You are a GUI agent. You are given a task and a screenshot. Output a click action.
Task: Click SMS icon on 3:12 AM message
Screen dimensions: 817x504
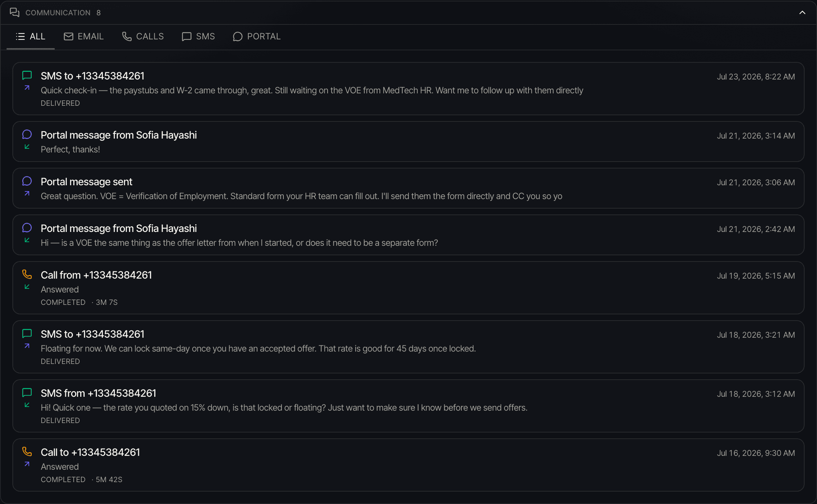pyautogui.click(x=27, y=393)
